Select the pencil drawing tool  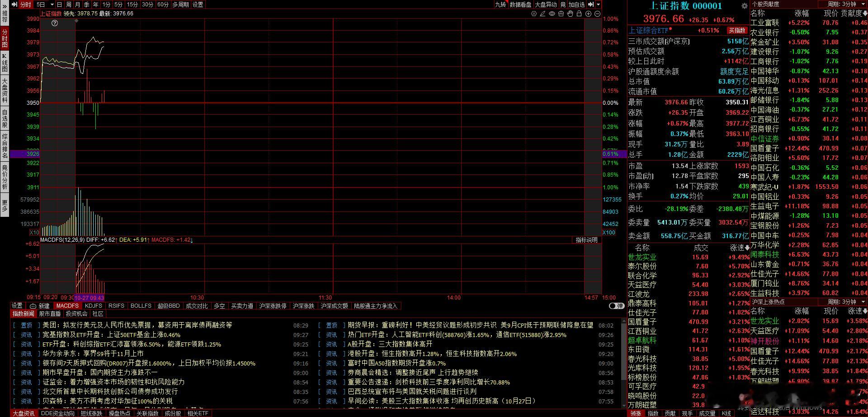(543, 14)
